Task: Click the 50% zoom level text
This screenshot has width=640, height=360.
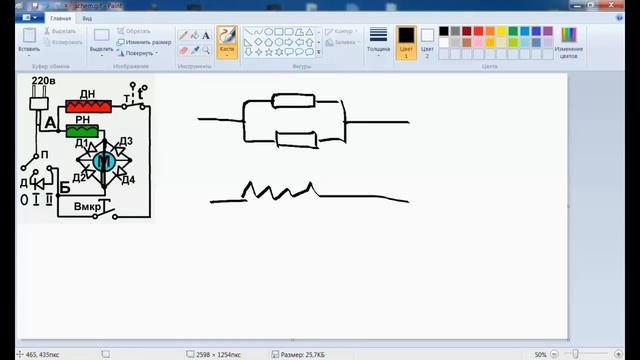Action: point(540,355)
